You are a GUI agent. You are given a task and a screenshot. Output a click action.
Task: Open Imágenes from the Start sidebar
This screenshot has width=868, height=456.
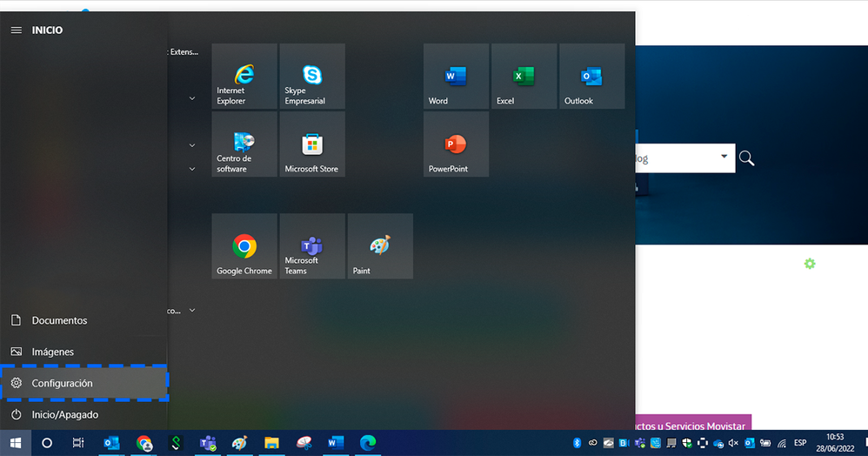[x=52, y=352]
